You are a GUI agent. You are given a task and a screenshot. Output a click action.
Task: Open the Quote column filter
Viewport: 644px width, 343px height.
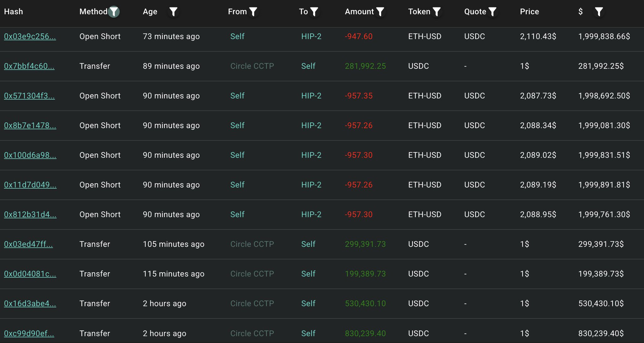tap(492, 12)
